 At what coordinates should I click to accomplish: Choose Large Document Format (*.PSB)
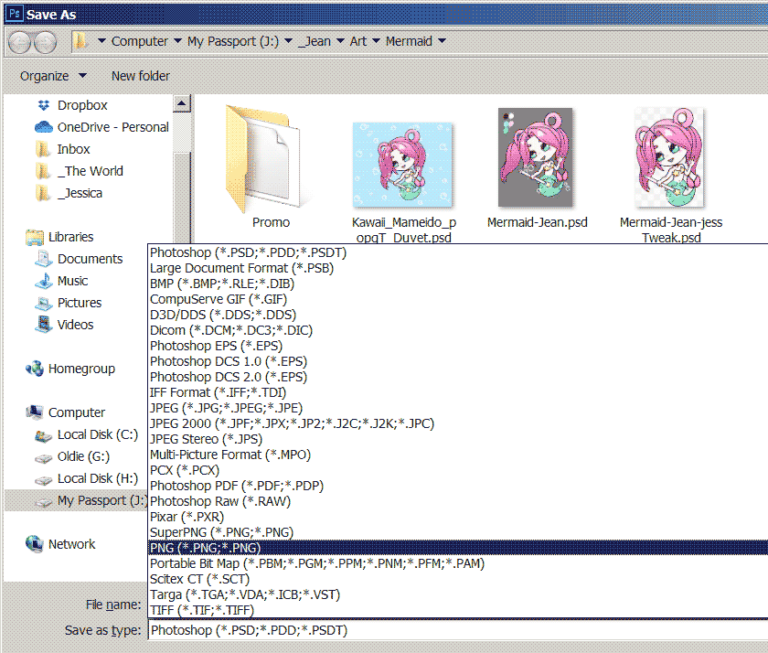(x=457, y=268)
